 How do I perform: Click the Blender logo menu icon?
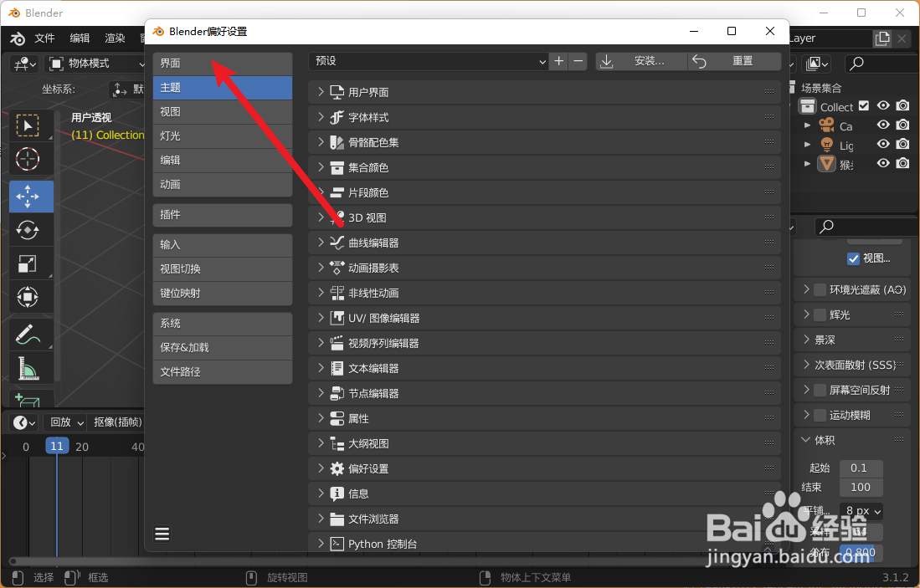pos(18,38)
